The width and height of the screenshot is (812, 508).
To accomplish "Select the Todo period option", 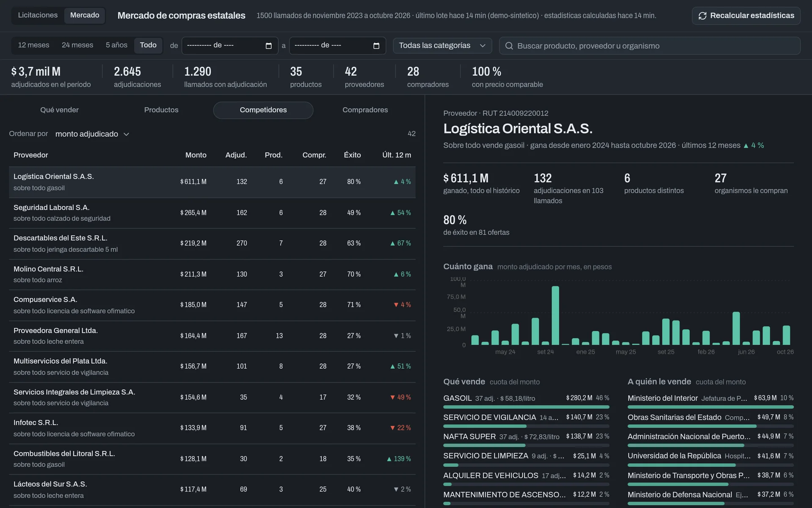I will click(x=148, y=45).
